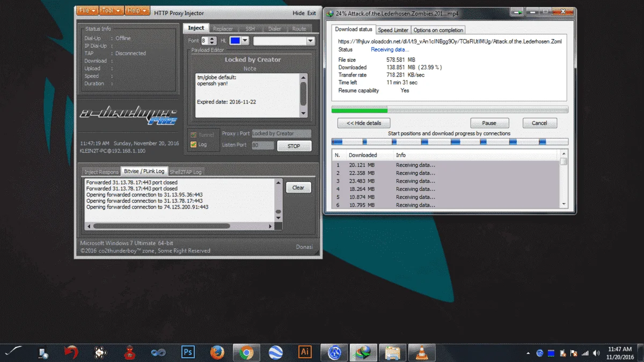The width and height of the screenshot is (644, 362).
Task: Select connection row 3 with 23.483 MB
Action: pyautogui.click(x=445, y=181)
